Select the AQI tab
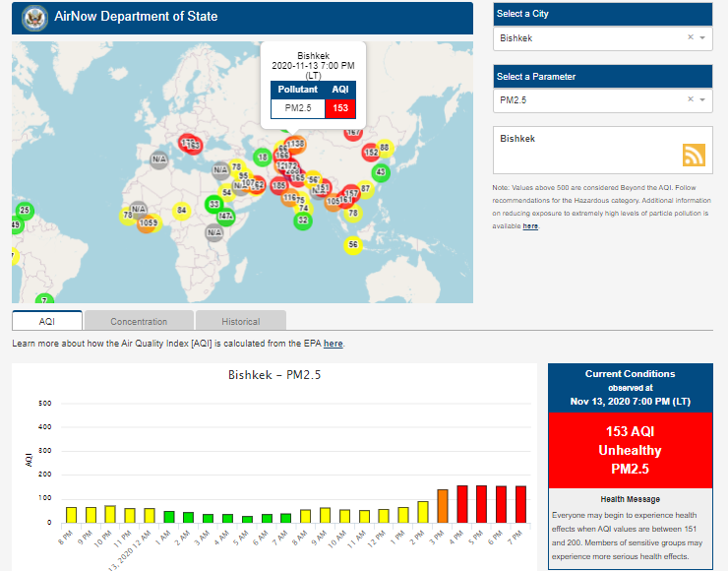The height and width of the screenshot is (571, 728). pyautogui.click(x=47, y=321)
